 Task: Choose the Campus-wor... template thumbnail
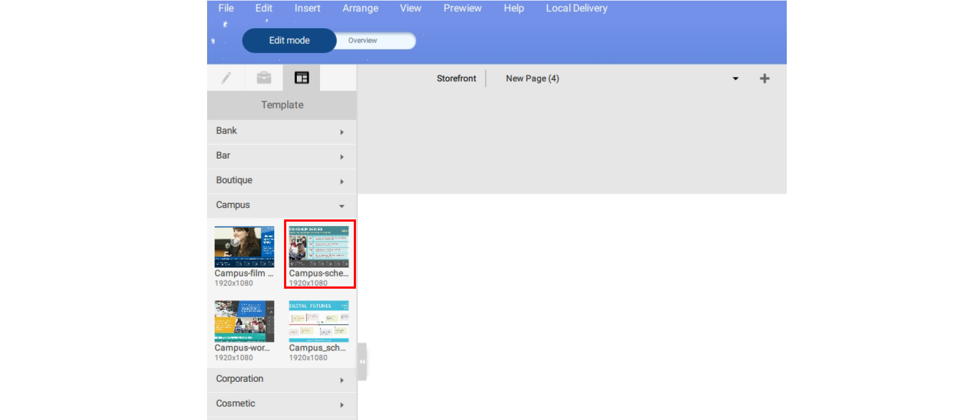(x=244, y=321)
